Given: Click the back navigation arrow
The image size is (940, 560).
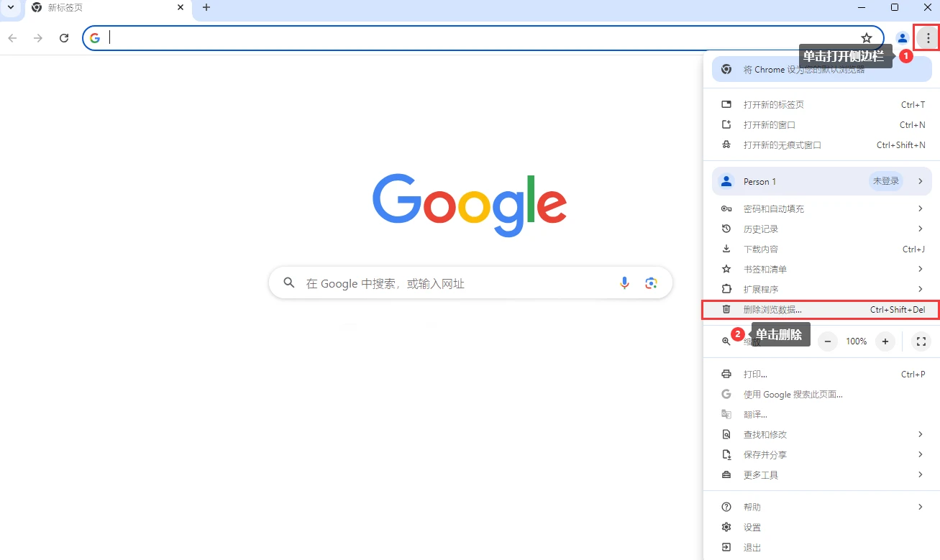Looking at the screenshot, I should (12, 38).
